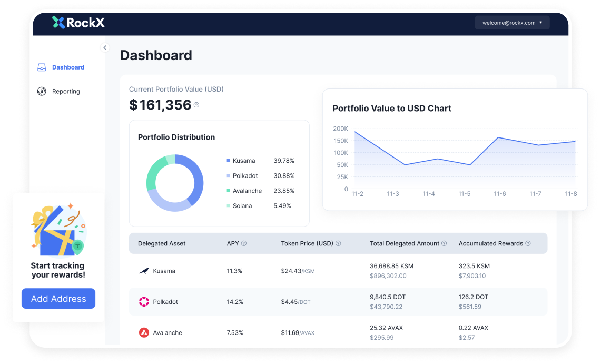Click the Avalanche asset icon

click(143, 332)
